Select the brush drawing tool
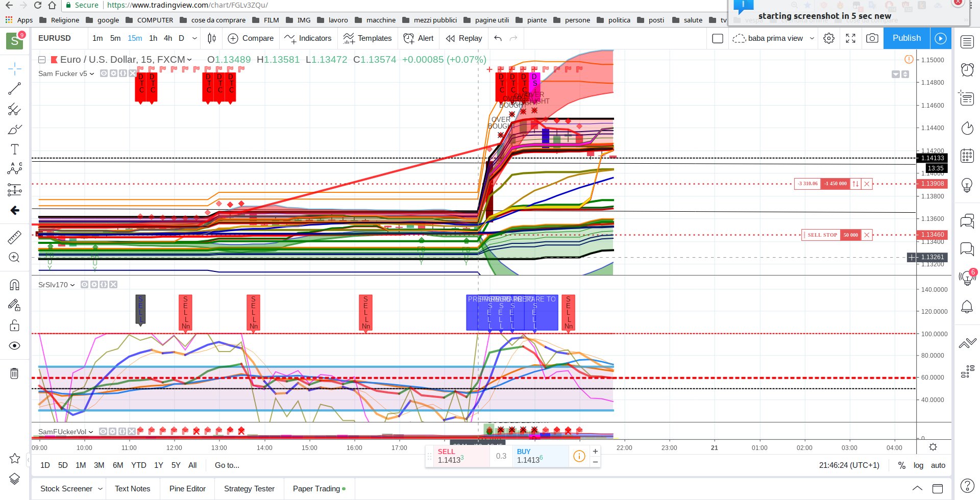The width and height of the screenshot is (980, 500). point(15,129)
